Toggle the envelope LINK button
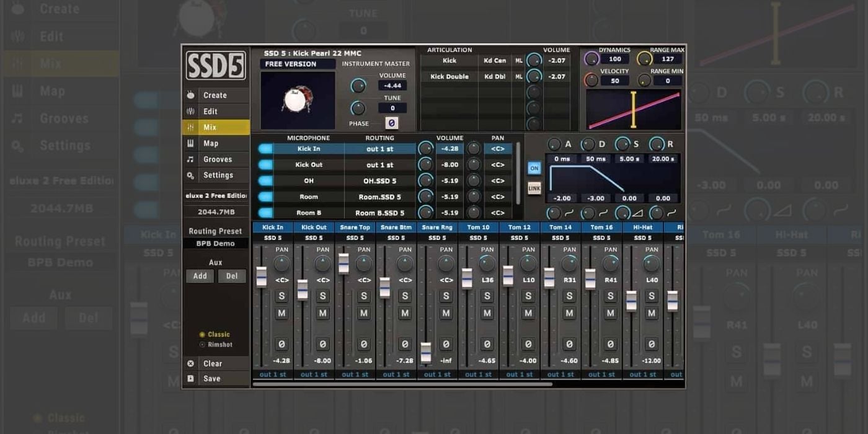 (534, 187)
